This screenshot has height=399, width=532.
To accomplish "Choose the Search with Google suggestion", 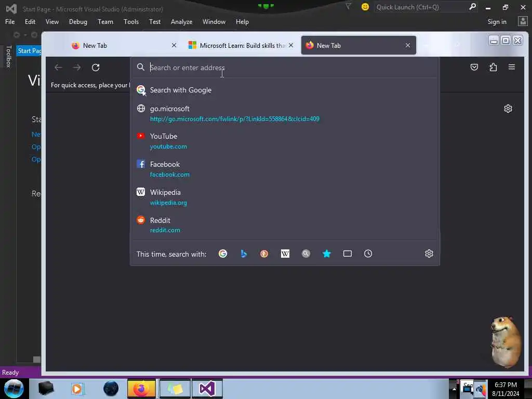I will [285, 90].
